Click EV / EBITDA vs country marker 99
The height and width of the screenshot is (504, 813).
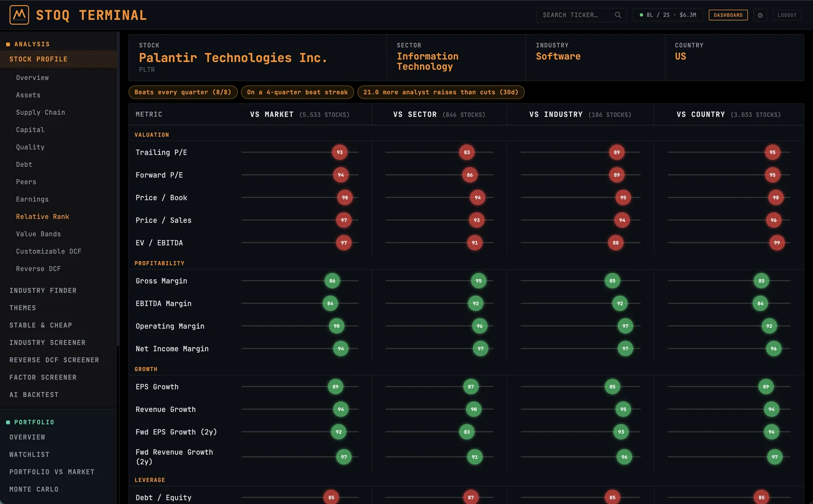click(x=777, y=243)
